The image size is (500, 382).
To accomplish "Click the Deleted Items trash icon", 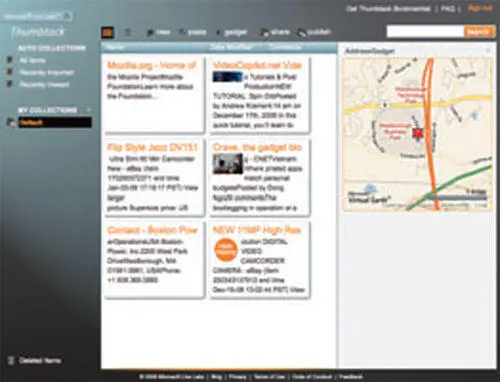I will (11, 360).
